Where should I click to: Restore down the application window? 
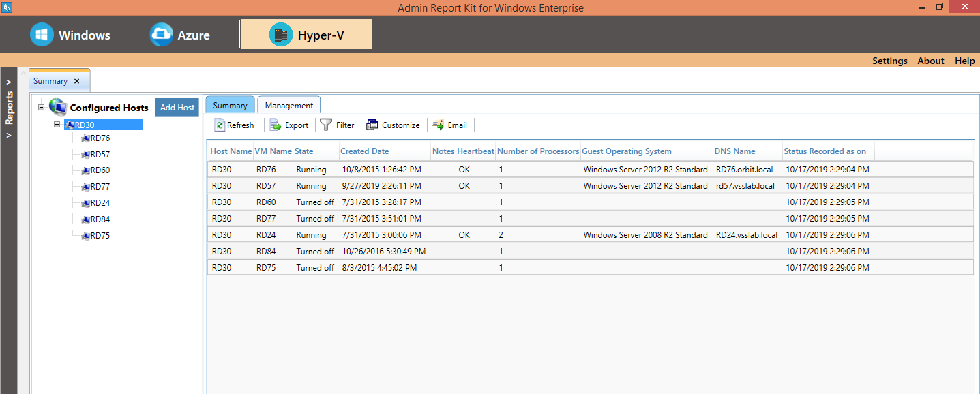[939, 7]
